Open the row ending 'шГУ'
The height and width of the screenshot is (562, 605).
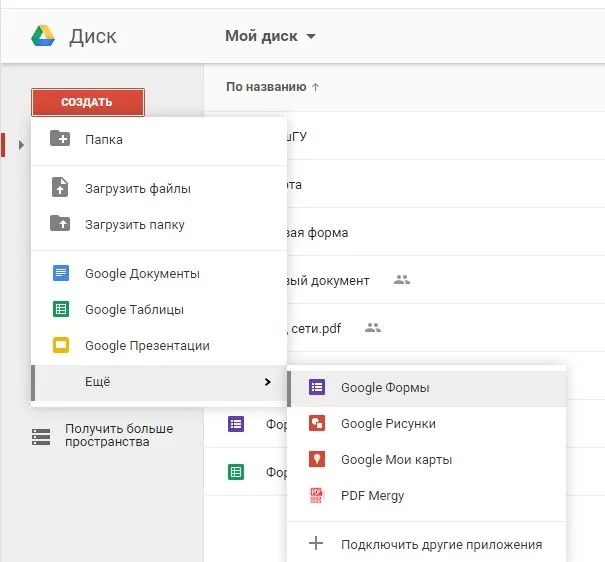tap(404, 135)
